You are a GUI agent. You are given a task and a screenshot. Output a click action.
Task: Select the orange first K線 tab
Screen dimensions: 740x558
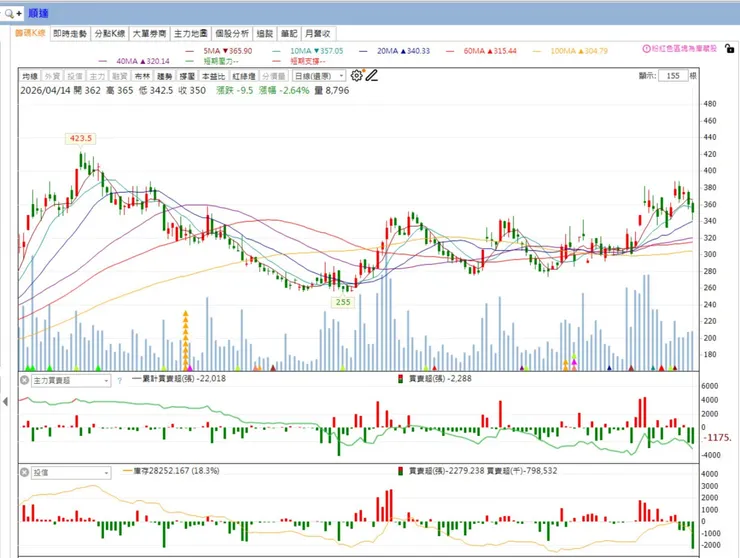tap(30, 33)
